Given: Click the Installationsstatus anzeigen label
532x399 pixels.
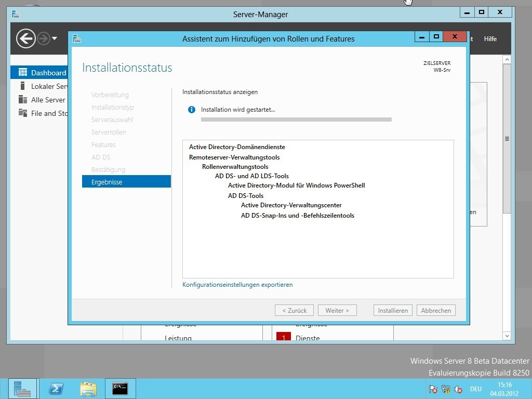Looking at the screenshot, I should [x=220, y=92].
